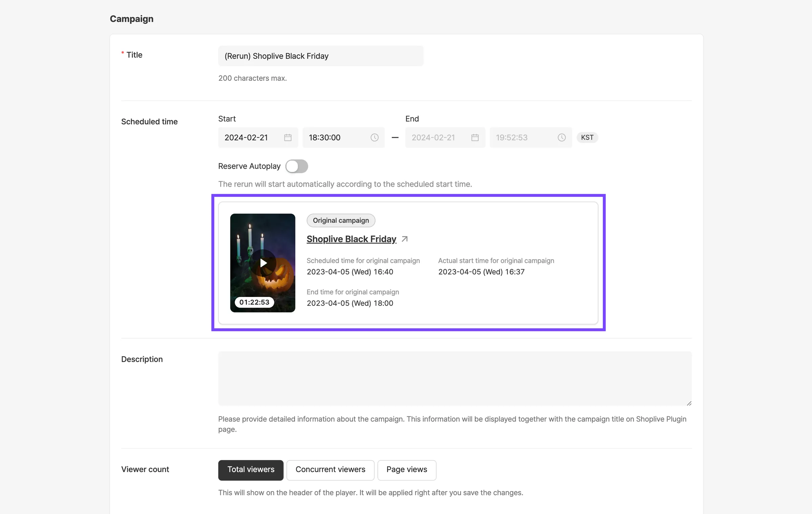Open the start date calendar icon

(x=288, y=138)
